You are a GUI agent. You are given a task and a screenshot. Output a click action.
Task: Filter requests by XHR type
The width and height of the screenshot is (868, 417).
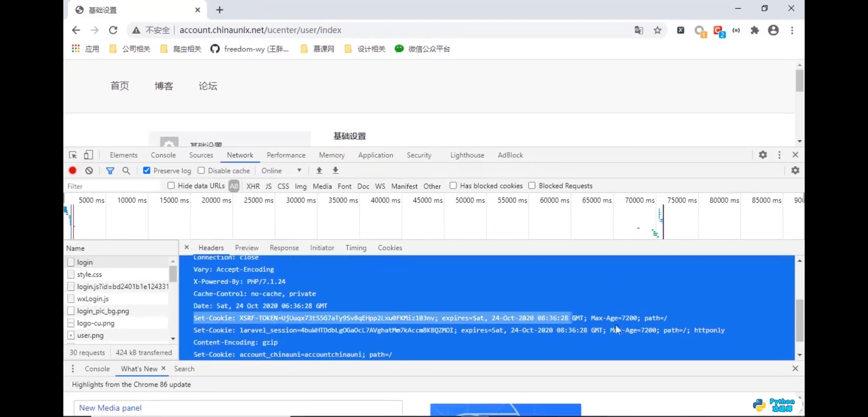coord(253,186)
